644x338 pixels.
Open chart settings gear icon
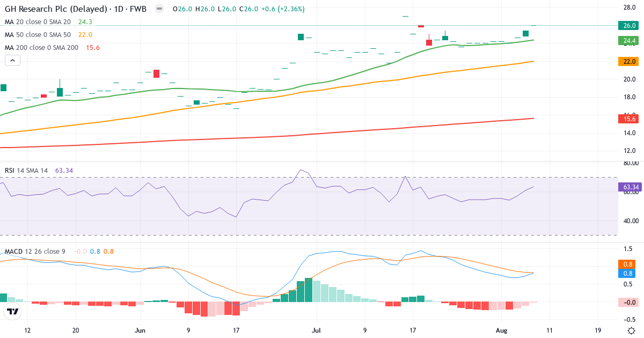pyautogui.click(x=631, y=330)
